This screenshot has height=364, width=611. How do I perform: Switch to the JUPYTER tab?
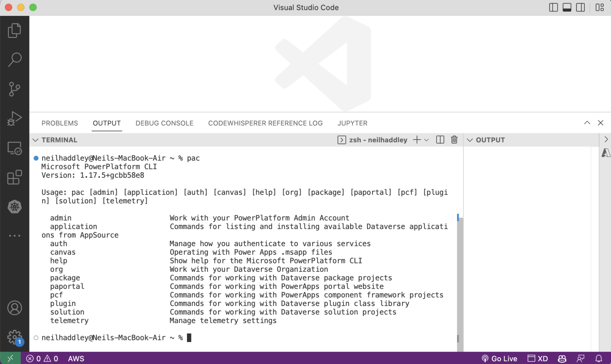[x=352, y=123]
